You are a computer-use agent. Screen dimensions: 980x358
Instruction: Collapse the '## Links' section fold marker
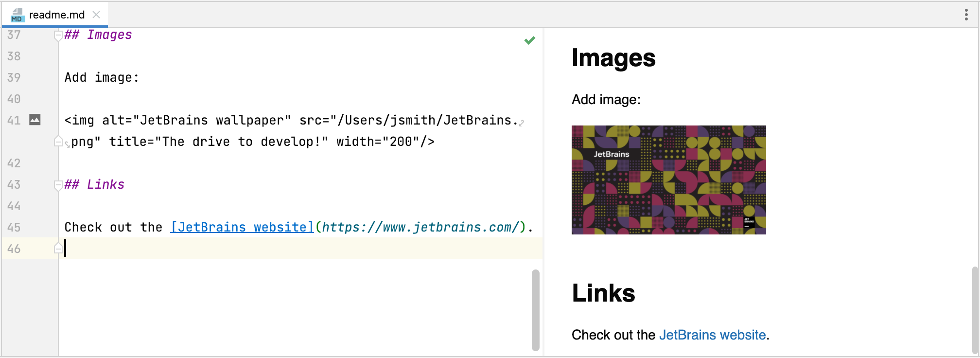point(58,185)
